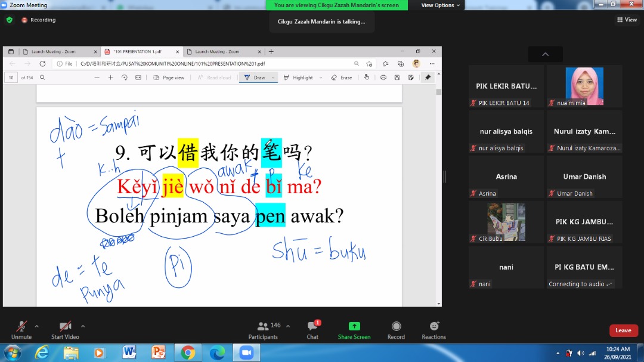Close the 101 PRESENTATION 1.pdf tab
Screen dimensions: 644x362
(x=178, y=52)
